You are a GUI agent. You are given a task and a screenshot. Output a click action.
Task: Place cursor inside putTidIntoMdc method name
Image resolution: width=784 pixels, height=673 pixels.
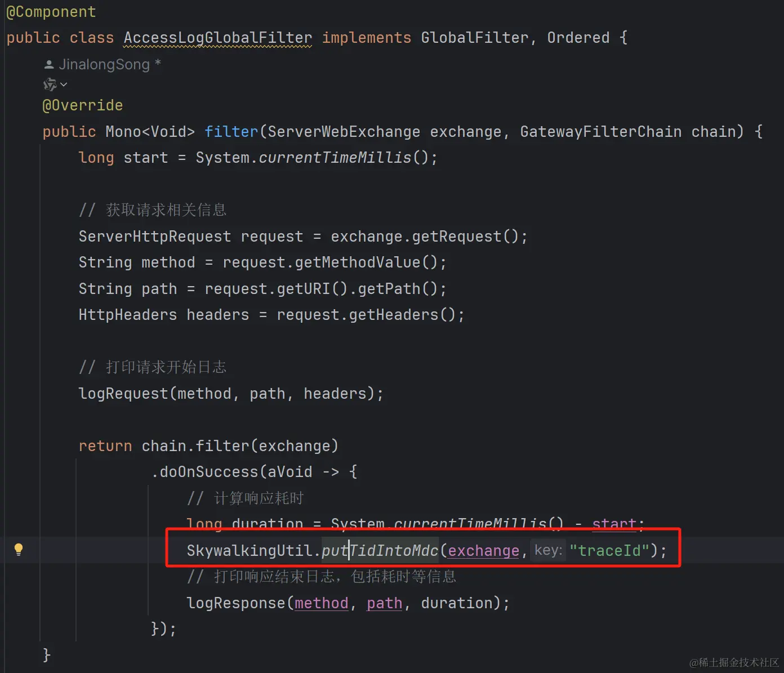coord(380,550)
